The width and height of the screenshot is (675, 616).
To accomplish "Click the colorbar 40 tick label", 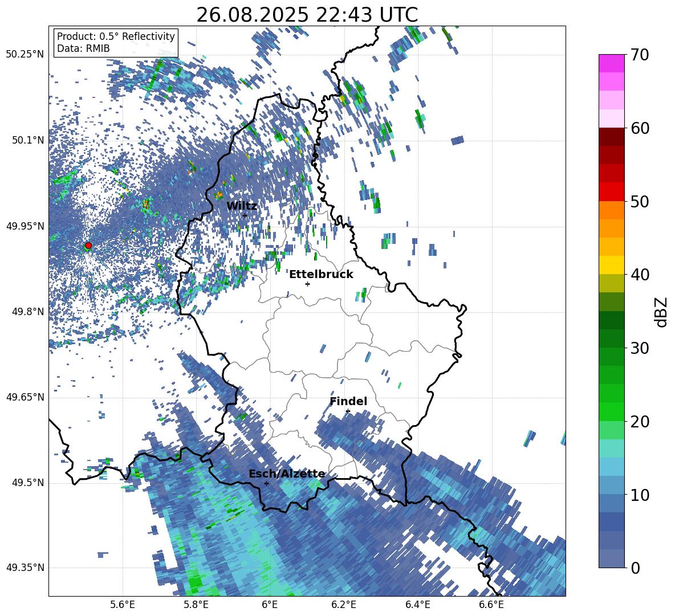I will point(640,275).
